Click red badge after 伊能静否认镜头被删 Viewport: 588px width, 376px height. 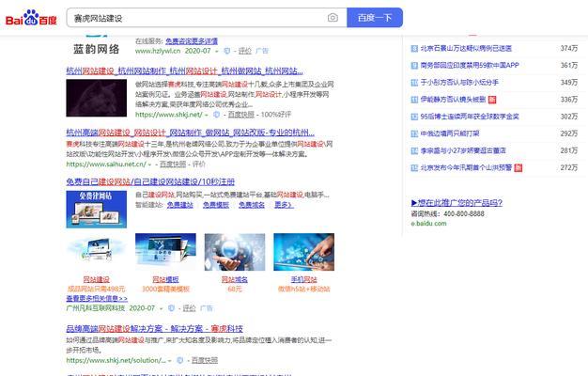tap(492, 100)
